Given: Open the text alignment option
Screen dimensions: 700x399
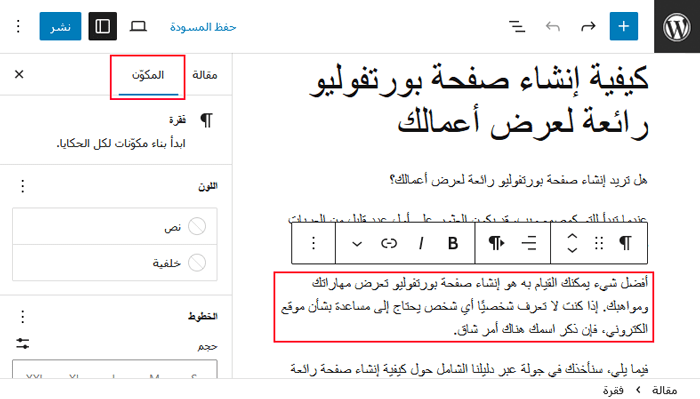Looking at the screenshot, I should click(529, 243).
